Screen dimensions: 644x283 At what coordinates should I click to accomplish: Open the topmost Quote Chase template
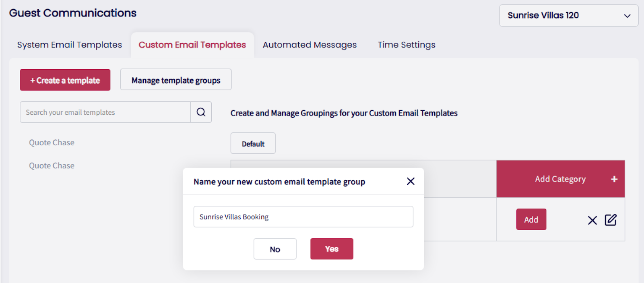tap(52, 143)
